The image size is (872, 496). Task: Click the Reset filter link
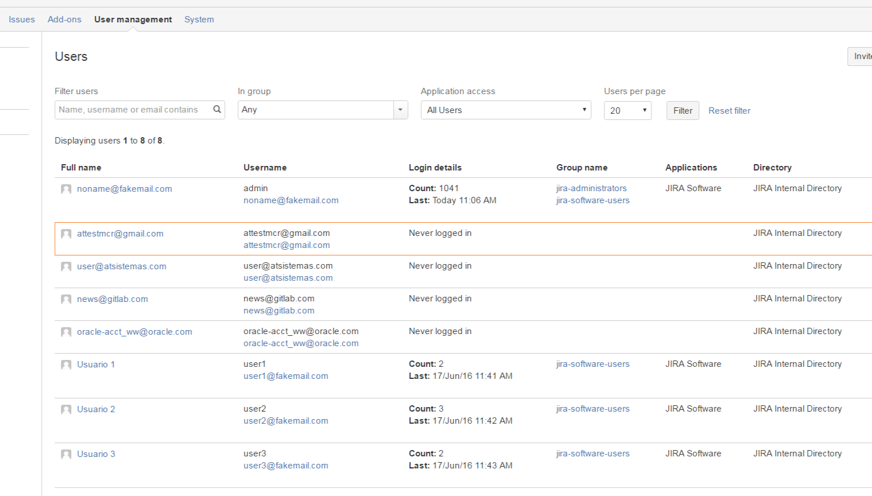(x=729, y=111)
